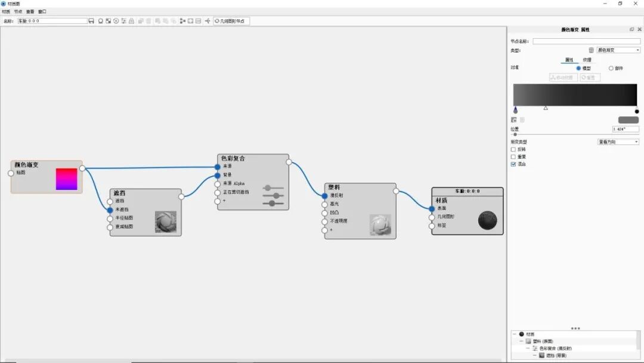
Task: Click the preview sphere toolbar icon
Action: (x=100, y=21)
